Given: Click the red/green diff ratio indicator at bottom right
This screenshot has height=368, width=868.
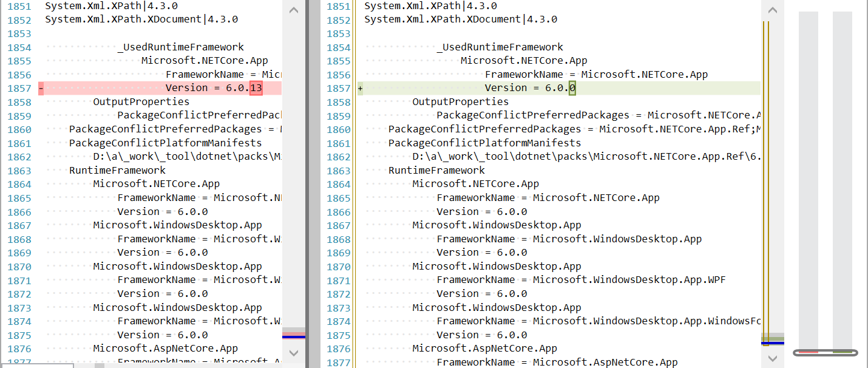Looking at the screenshot, I should (826, 351).
